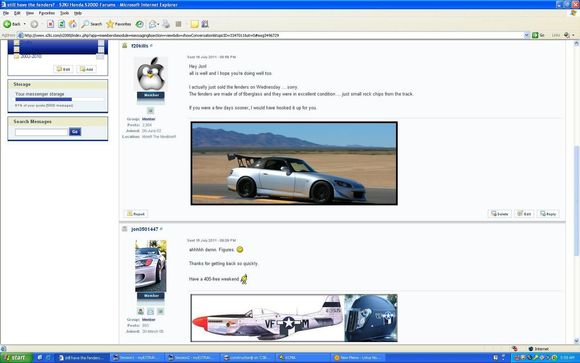Viewport: 580px width, 363px height.
Task: Refresh the page using the toolbar icon
Action: coord(61,24)
